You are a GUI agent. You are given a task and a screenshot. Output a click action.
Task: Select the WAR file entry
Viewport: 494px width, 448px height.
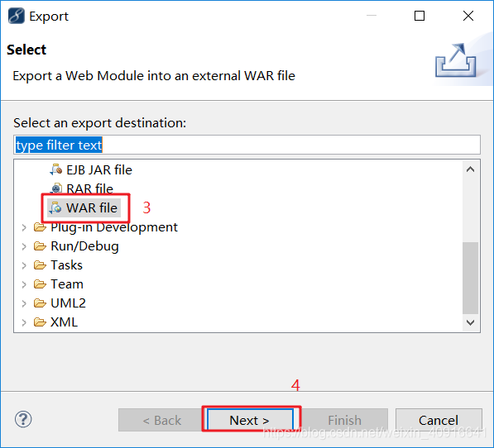coord(92,208)
